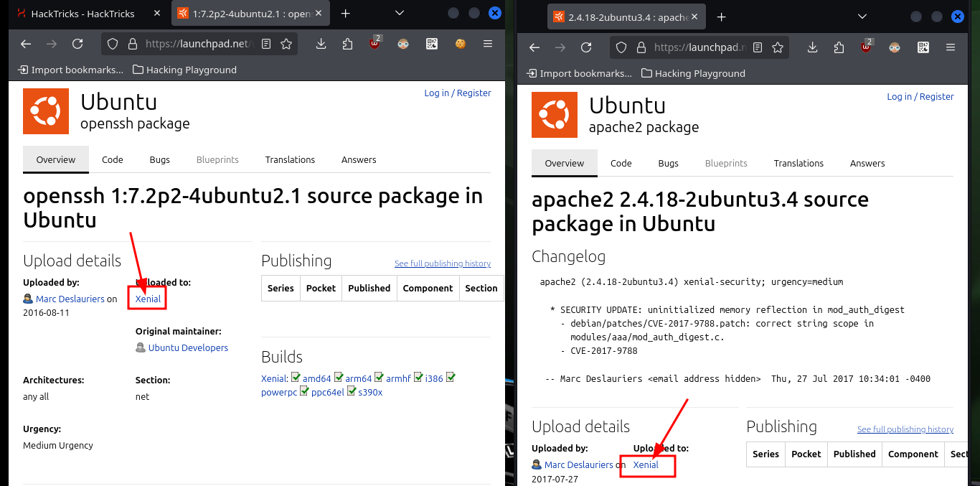Open the downloads panel in right window
The height and width of the screenshot is (486, 980).
[812, 47]
